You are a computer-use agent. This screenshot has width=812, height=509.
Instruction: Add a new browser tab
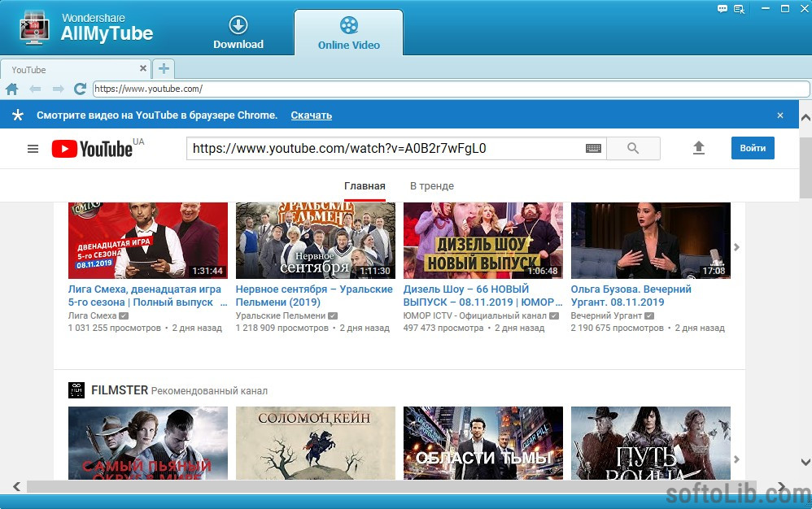(x=164, y=68)
